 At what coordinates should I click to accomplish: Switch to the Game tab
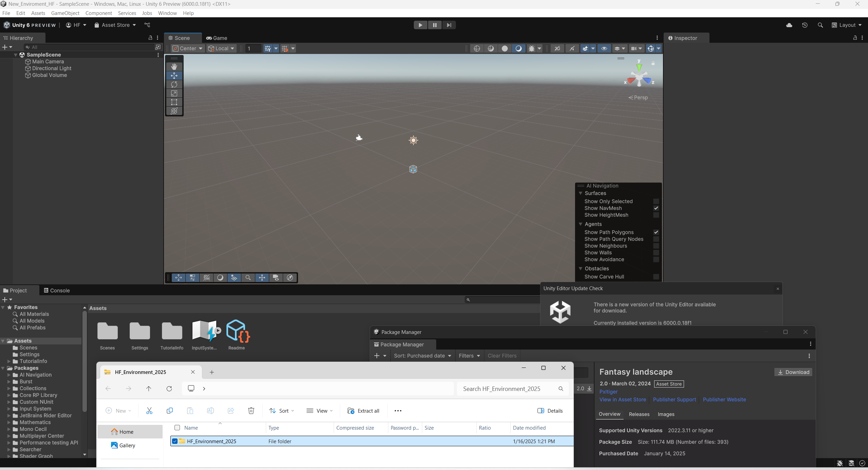217,38
